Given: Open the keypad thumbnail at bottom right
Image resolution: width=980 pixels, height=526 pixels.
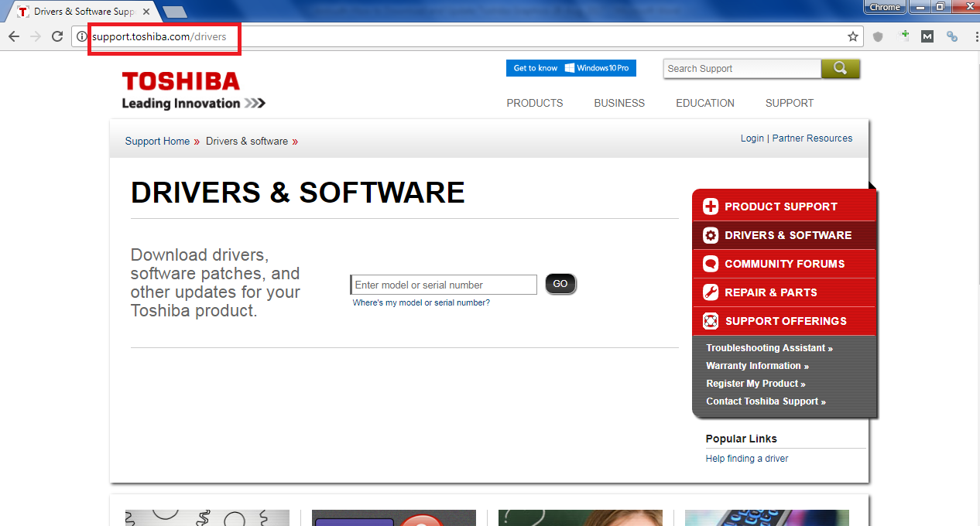Looking at the screenshot, I should [767, 517].
